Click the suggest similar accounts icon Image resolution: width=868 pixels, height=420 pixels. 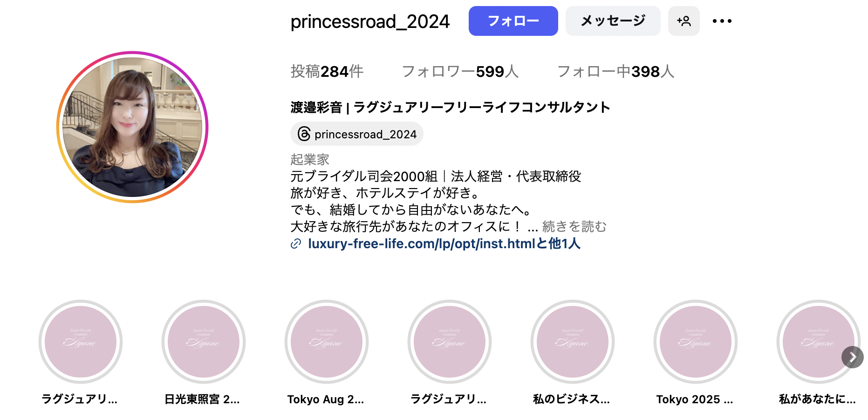click(x=683, y=21)
